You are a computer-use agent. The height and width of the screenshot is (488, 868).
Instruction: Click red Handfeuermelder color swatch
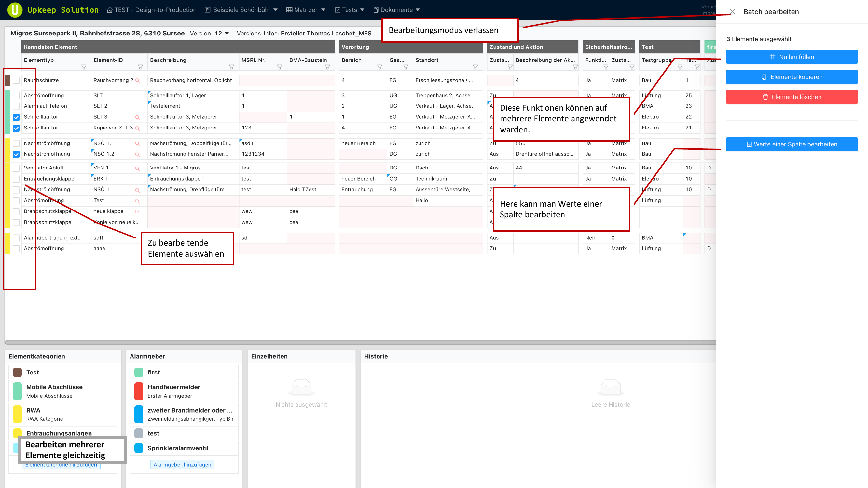click(139, 391)
